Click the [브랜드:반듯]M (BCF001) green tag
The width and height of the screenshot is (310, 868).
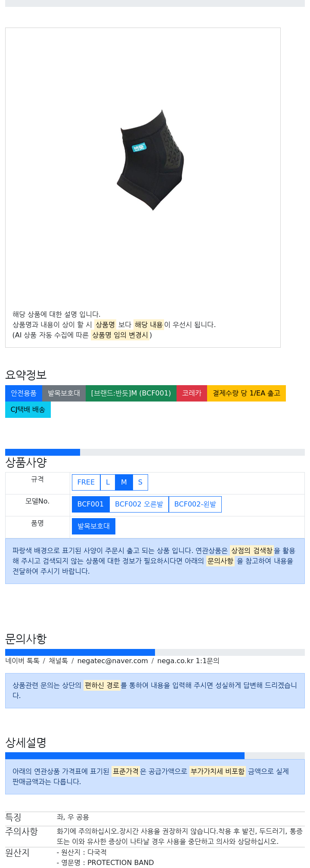(x=131, y=393)
